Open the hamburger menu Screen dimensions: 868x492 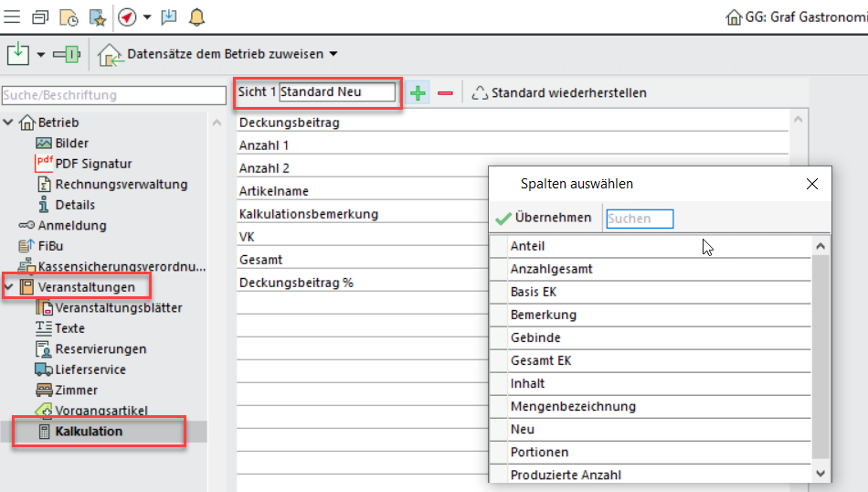click(x=13, y=16)
